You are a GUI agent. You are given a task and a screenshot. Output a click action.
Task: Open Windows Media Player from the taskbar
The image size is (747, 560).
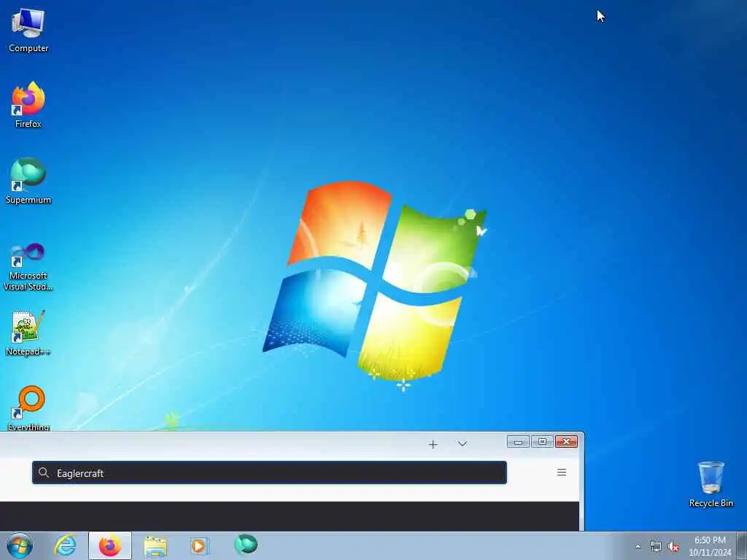(x=199, y=545)
